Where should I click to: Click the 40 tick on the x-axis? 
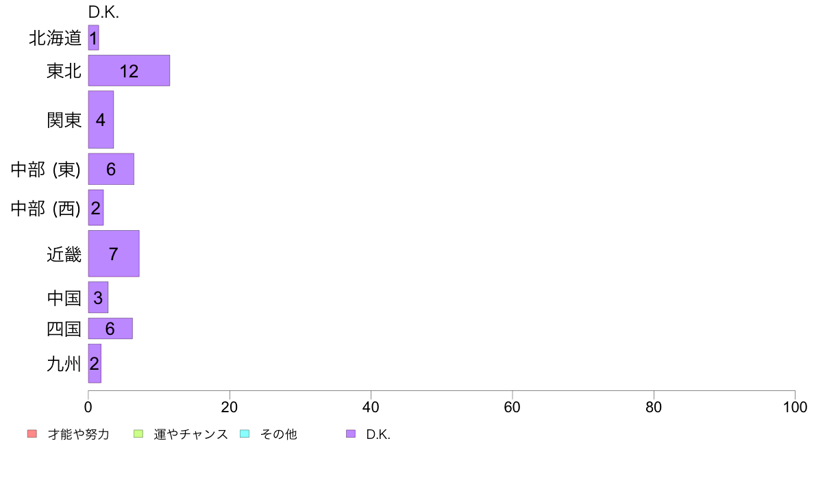click(x=371, y=407)
